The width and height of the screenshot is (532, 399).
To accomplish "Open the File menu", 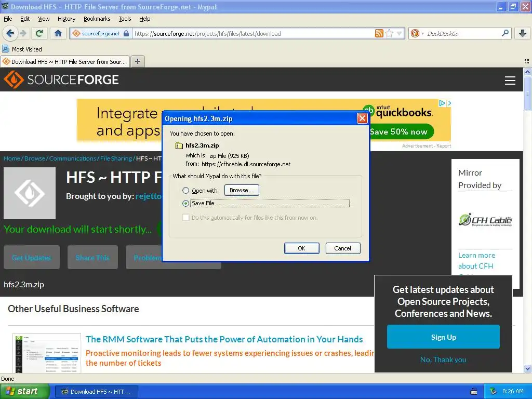I will coord(8,19).
